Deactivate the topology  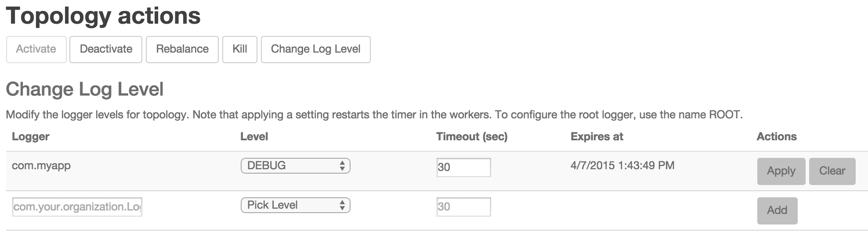click(x=106, y=49)
